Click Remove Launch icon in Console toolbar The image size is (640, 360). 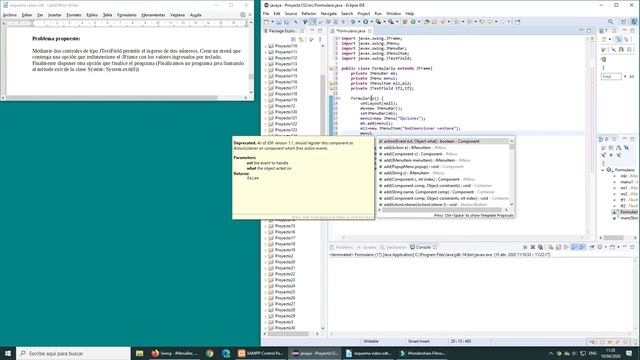(x=533, y=247)
